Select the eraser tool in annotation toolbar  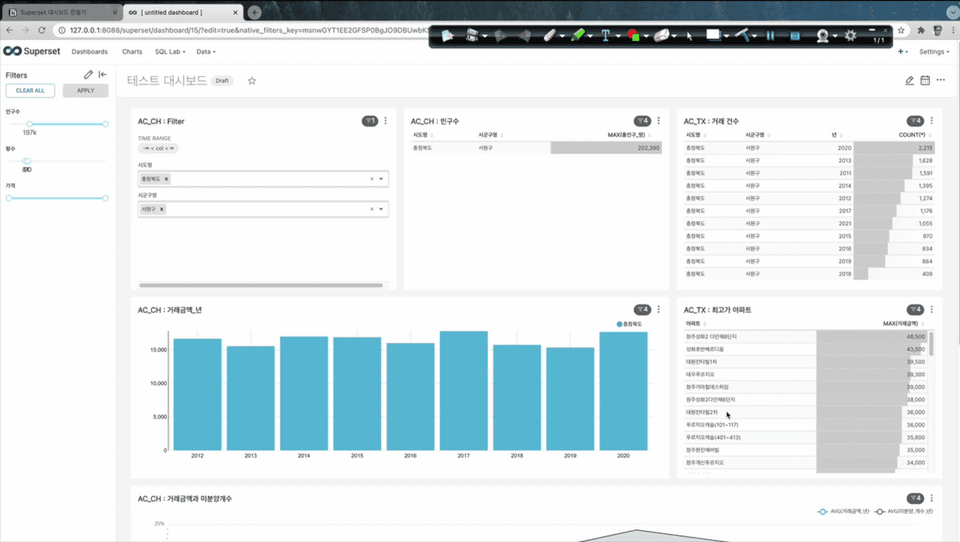click(661, 36)
